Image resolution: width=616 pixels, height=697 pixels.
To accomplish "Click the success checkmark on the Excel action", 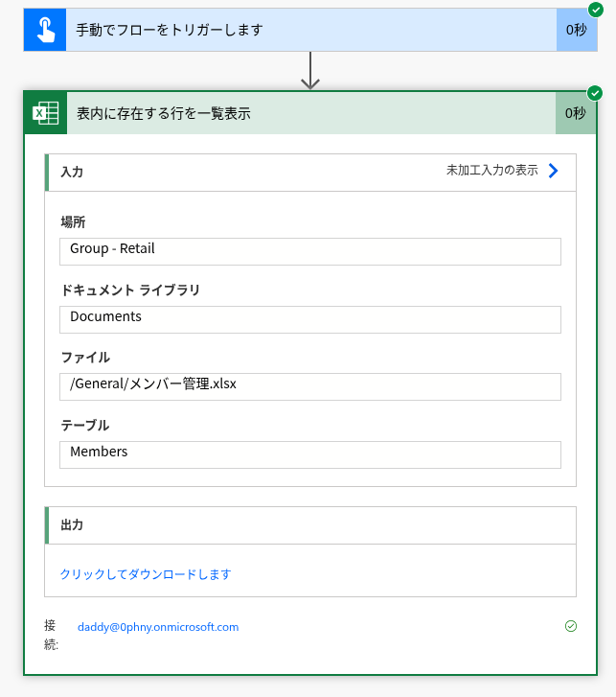I will click(595, 93).
